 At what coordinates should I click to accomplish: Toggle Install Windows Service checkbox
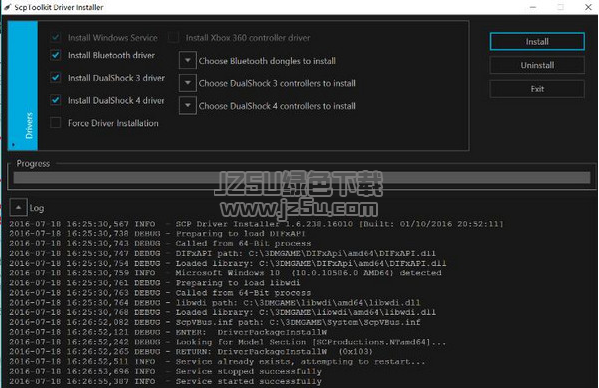[x=56, y=37]
